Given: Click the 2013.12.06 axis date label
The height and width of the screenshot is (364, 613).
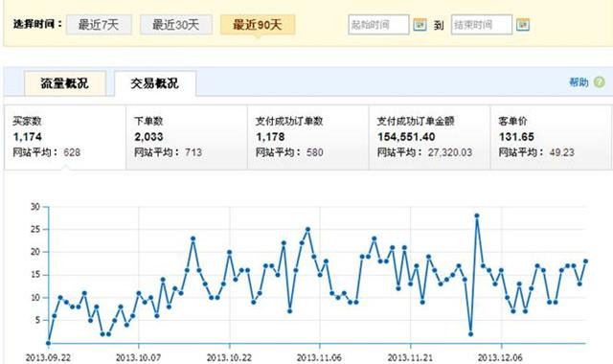Looking at the screenshot, I should pyautogui.click(x=500, y=357).
